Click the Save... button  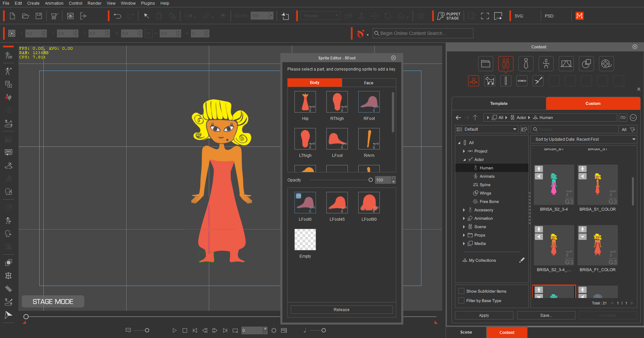point(546,315)
